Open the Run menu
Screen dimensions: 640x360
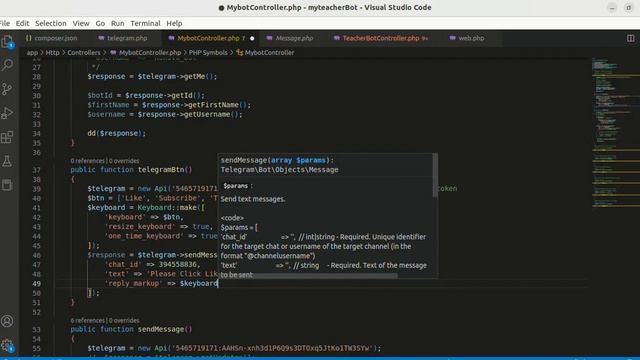tap(118, 23)
